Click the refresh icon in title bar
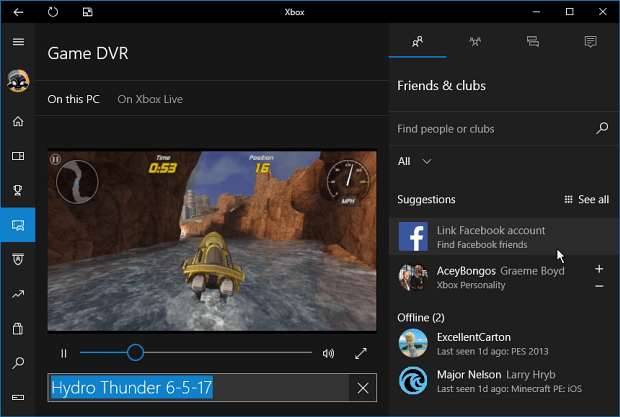The width and height of the screenshot is (620, 417). tap(53, 12)
